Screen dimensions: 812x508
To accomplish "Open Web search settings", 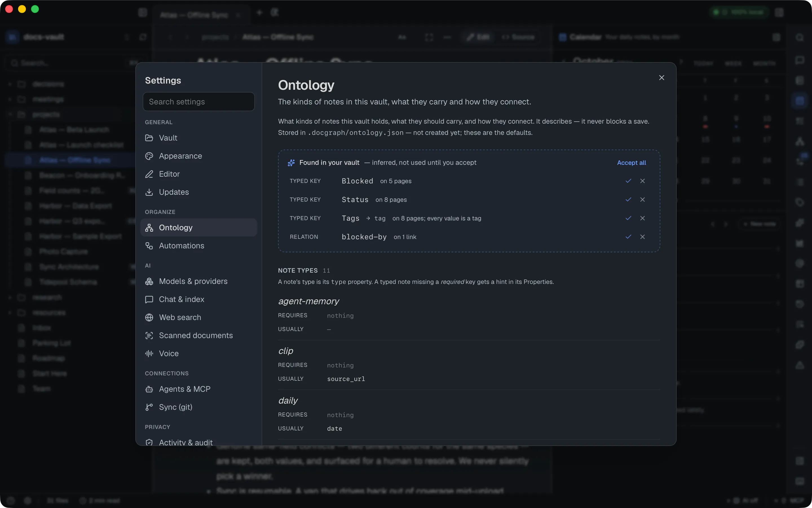I will 199,317.
